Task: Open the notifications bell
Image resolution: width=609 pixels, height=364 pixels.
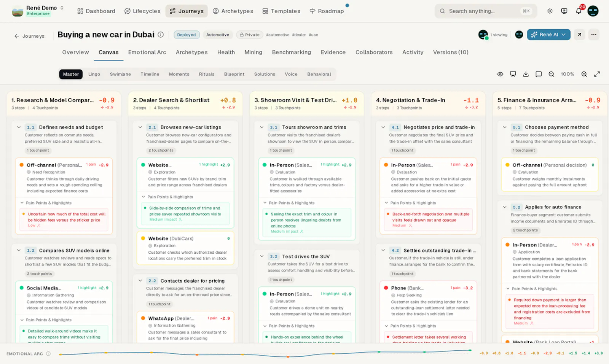Action: [579, 11]
